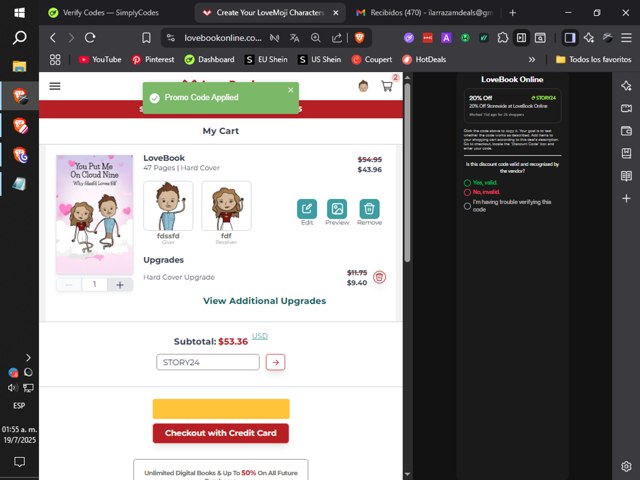Viewport: 640px width, 480px height.
Task: Change currency via USD link
Action: tap(260, 336)
